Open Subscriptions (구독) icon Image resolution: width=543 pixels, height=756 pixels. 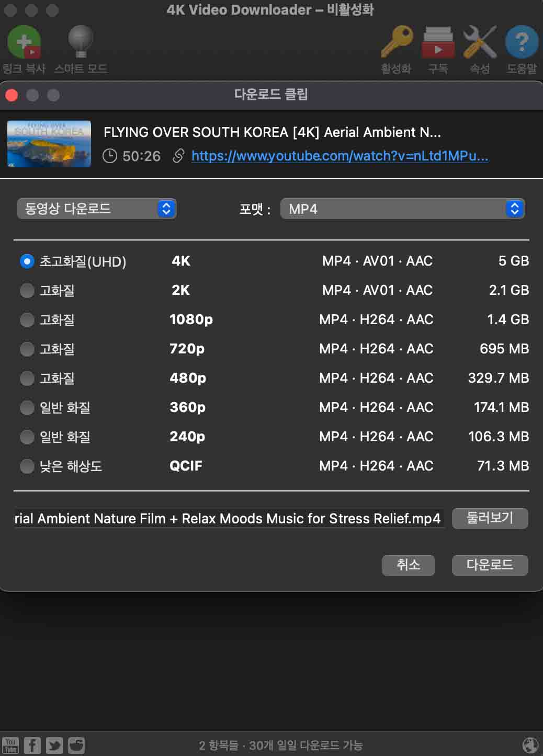pos(438,42)
